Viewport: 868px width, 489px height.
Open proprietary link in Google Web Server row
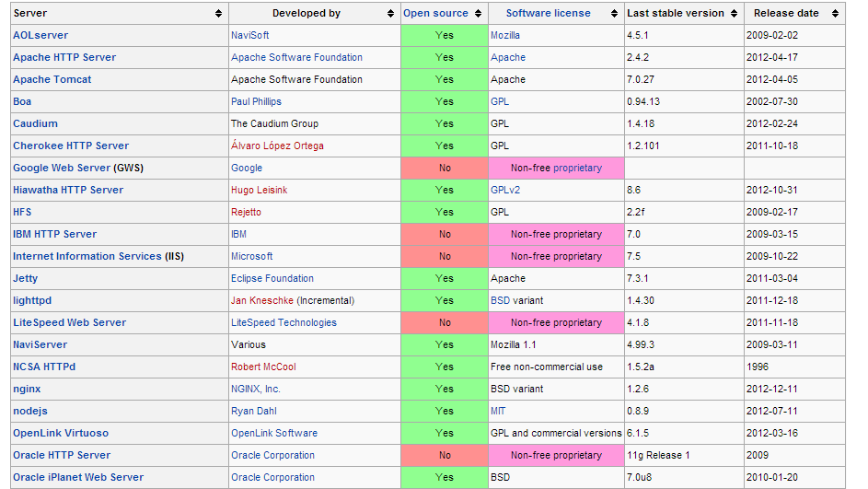pyautogui.click(x=577, y=168)
